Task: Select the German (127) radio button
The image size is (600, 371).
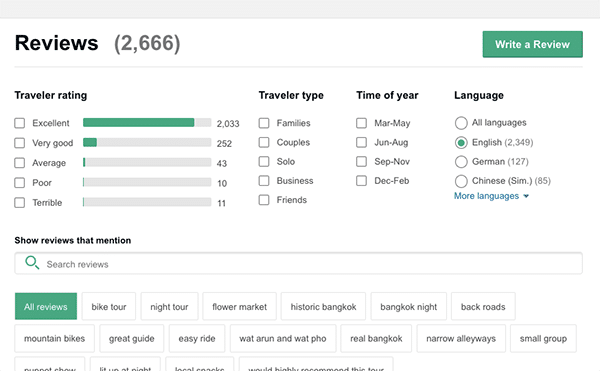Action: (x=461, y=162)
